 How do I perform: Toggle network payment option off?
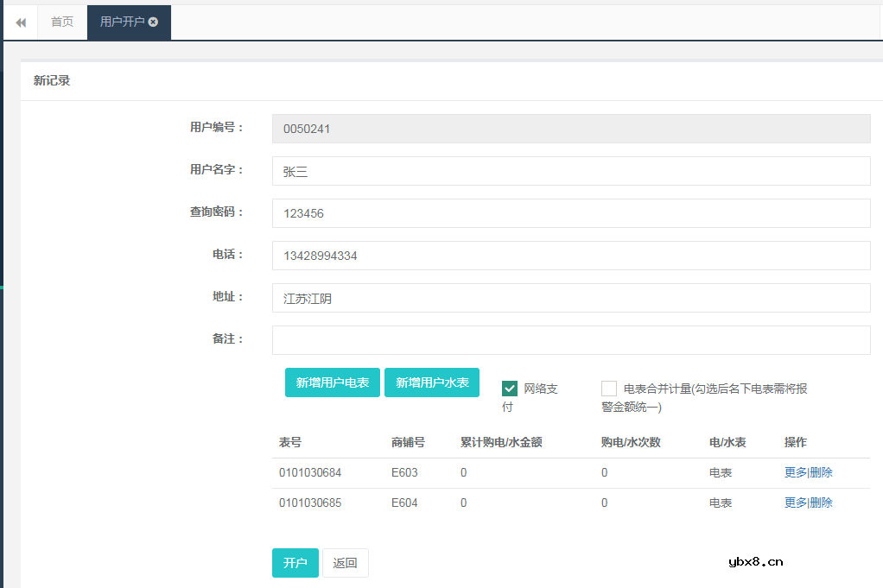point(510,388)
